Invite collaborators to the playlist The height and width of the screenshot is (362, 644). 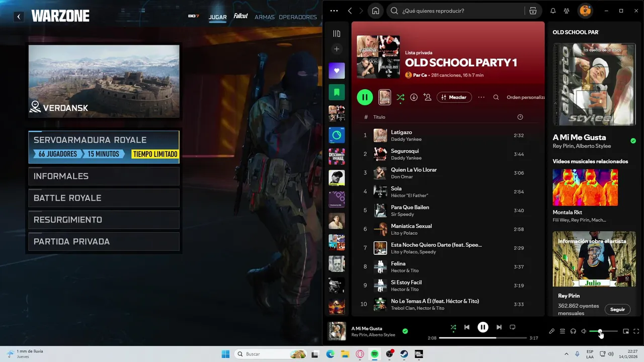tap(427, 97)
